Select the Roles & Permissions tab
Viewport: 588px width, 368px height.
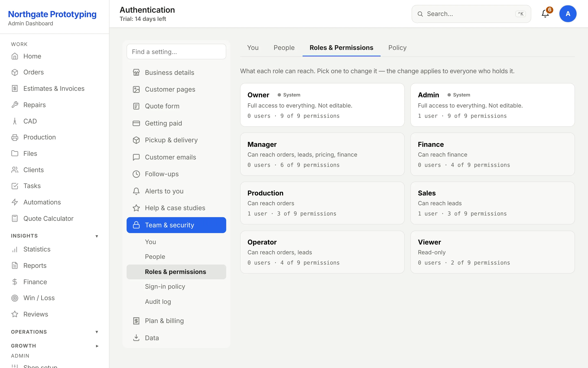point(341,48)
